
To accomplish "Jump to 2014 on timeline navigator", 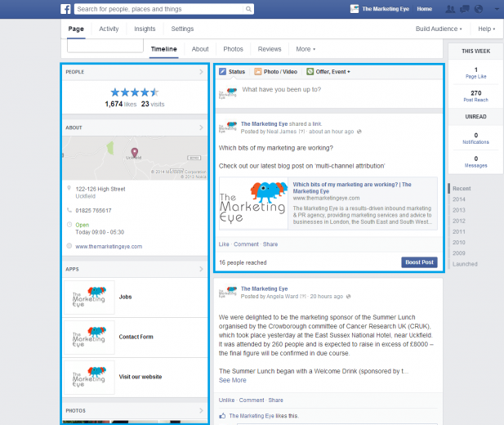I will (459, 199).
